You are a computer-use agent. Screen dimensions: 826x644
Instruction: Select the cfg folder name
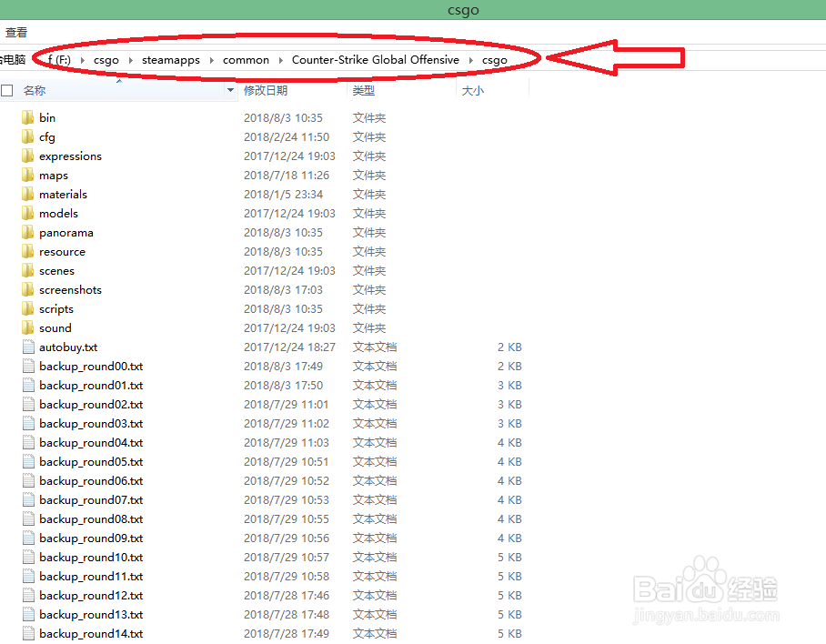(x=47, y=137)
